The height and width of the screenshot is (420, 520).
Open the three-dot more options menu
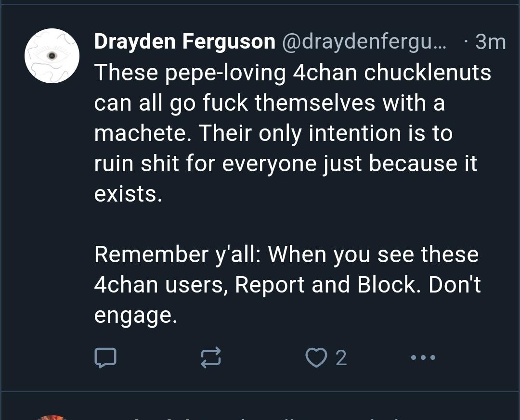point(423,357)
